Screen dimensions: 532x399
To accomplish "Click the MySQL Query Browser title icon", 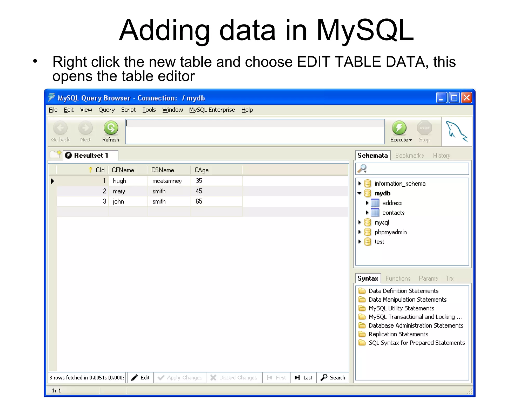I will [51, 97].
